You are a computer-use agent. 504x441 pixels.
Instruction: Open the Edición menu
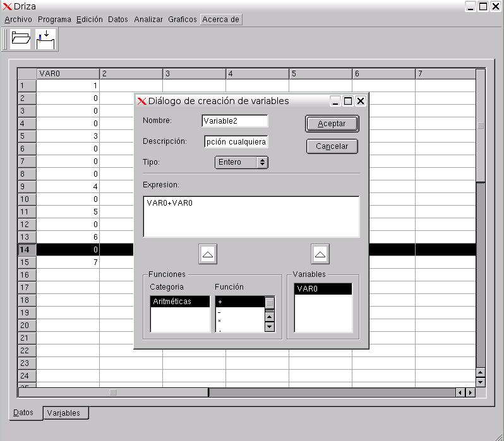(89, 20)
